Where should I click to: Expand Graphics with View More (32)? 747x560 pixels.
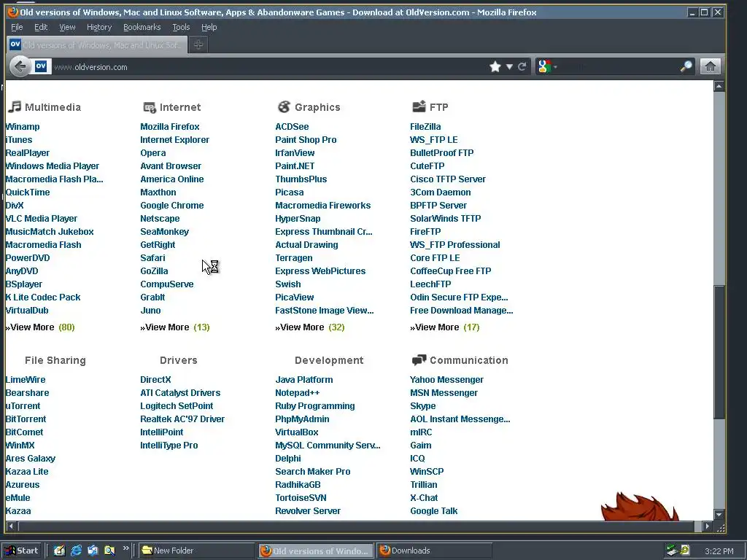click(x=309, y=327)
